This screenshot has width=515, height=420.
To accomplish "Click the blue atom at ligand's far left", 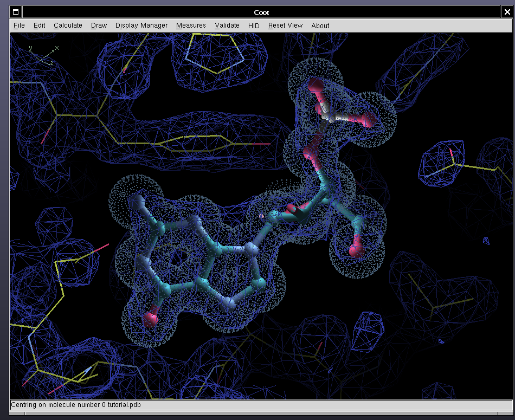I will pos(136,204).
